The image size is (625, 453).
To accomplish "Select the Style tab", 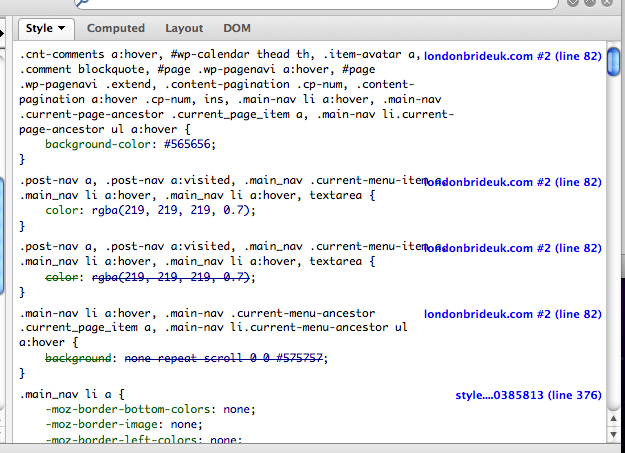I will (45, 29).
